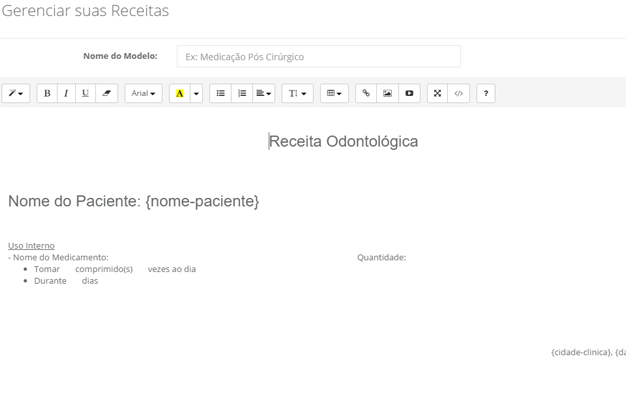Viewport: 626px width, 411px height.
Task: Open the paragraph alignment dropdown
Action: click(264, 93)
